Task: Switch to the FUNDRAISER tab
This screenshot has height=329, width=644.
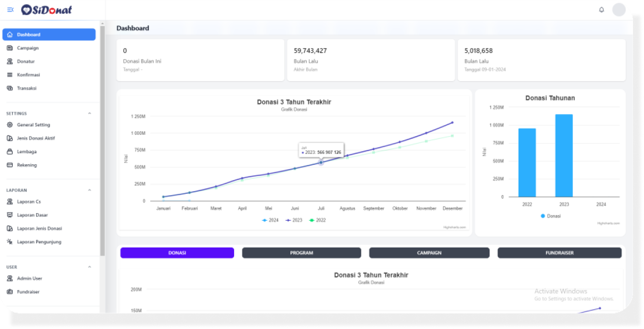Action: click(559, 253)
